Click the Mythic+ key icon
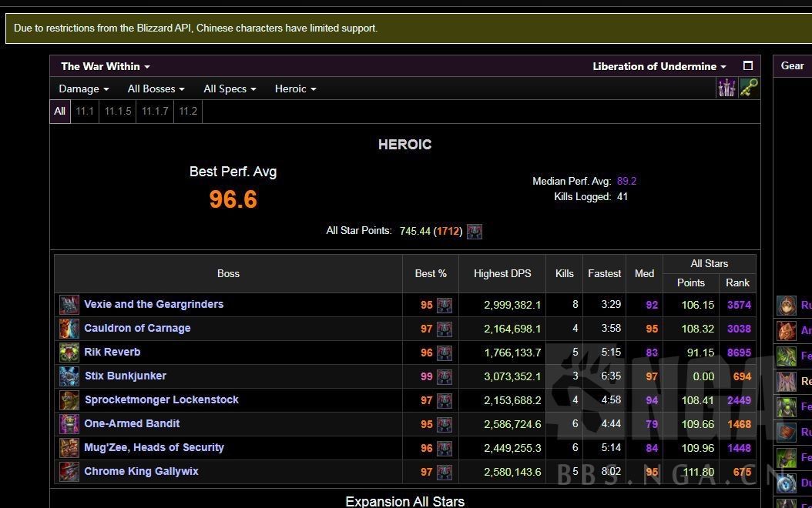Screen dimensions: 812x508 [748, 88]
